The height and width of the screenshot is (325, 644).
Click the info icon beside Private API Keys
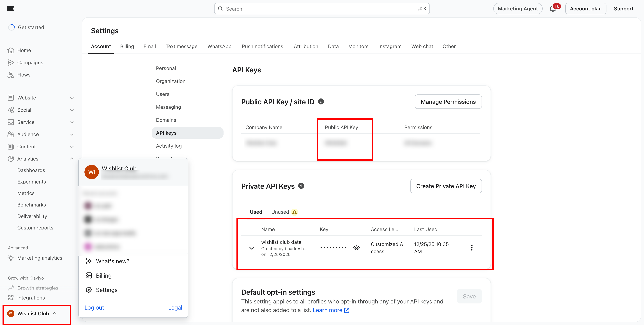(x=301, y=186)
